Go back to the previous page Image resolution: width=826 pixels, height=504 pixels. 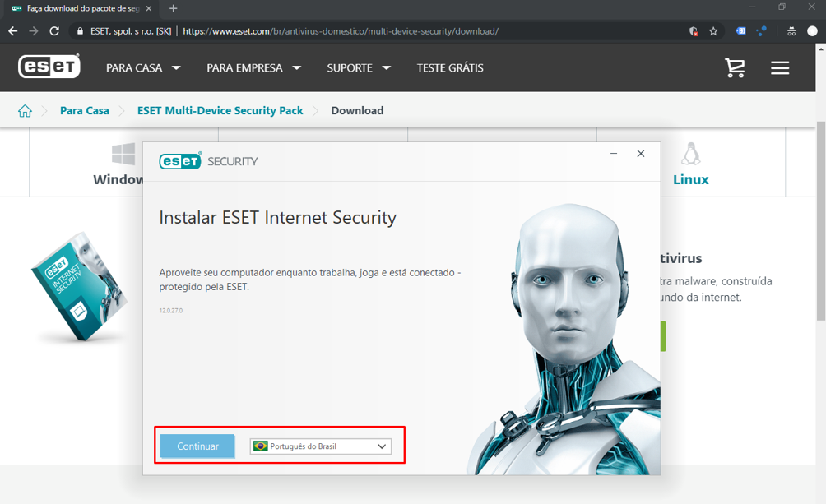pyautogui.click(x=12, y=31)
